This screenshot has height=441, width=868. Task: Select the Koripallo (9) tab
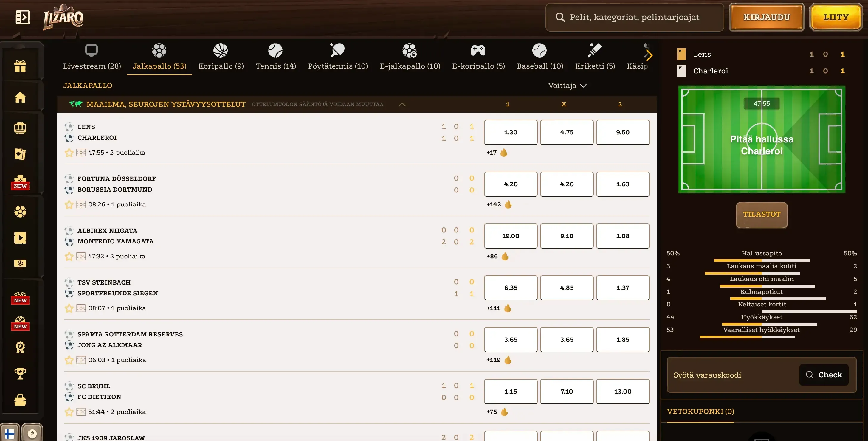pos(221,57)
